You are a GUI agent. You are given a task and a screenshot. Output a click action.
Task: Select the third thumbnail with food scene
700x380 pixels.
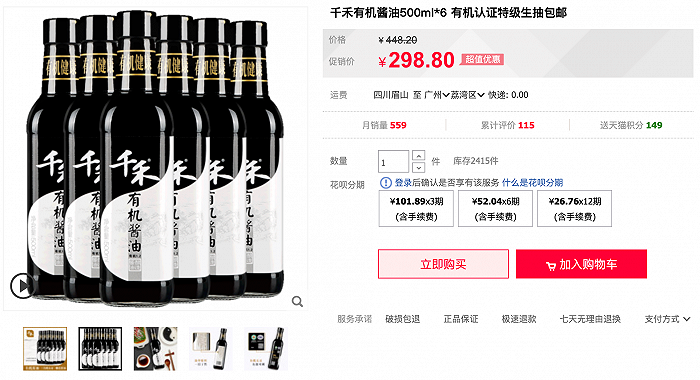pos(155,349)
